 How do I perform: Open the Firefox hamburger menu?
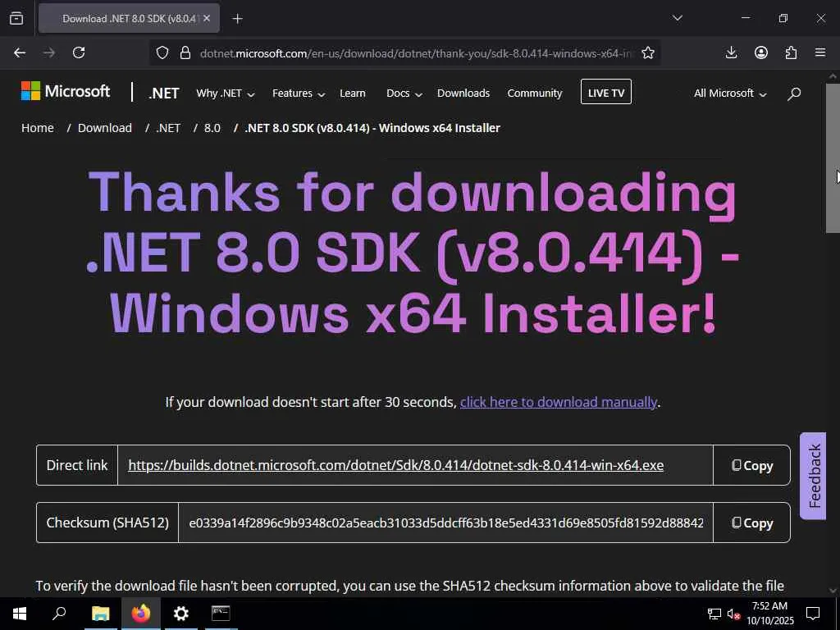tap(820, 52)
